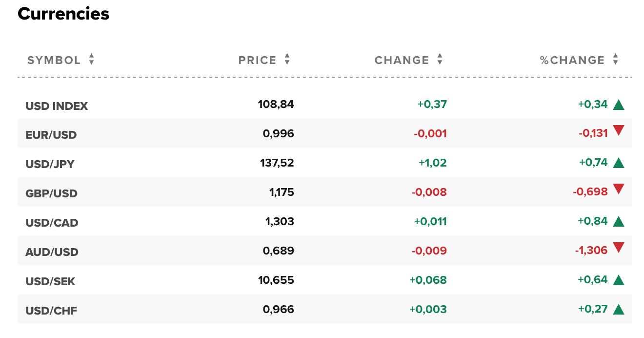Click the sort arrows beside PRICE header
Image resolution: width=644 pixels, height=338 pixels.
tap(287, 60)
